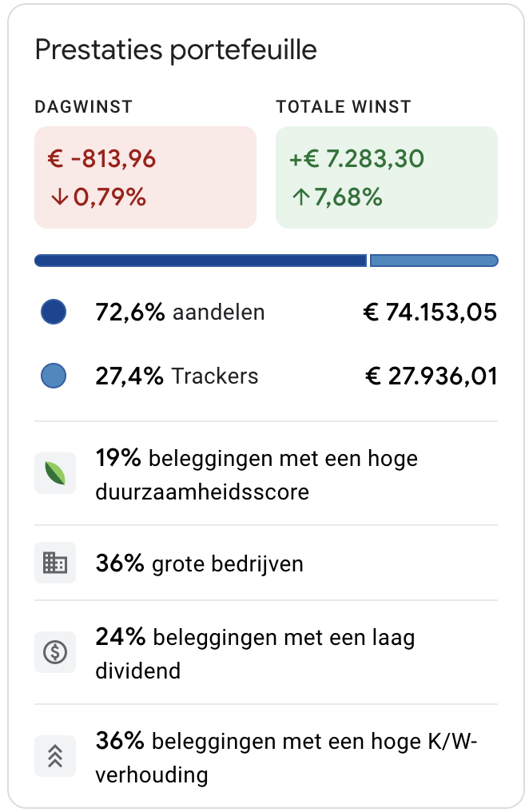The height and width of the screenshot is (812, 529).
Task: Click the light blue Trackers bar segment
Action: coord(434,261)
